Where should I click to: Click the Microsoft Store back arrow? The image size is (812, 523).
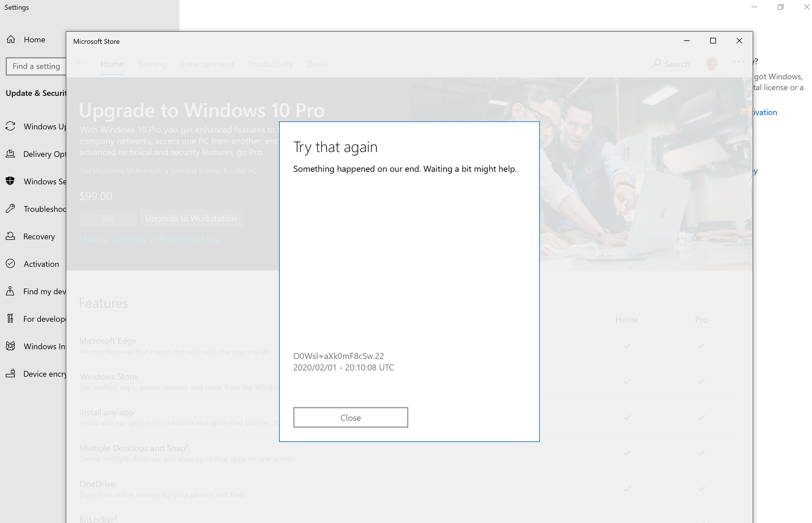[80, 64]
